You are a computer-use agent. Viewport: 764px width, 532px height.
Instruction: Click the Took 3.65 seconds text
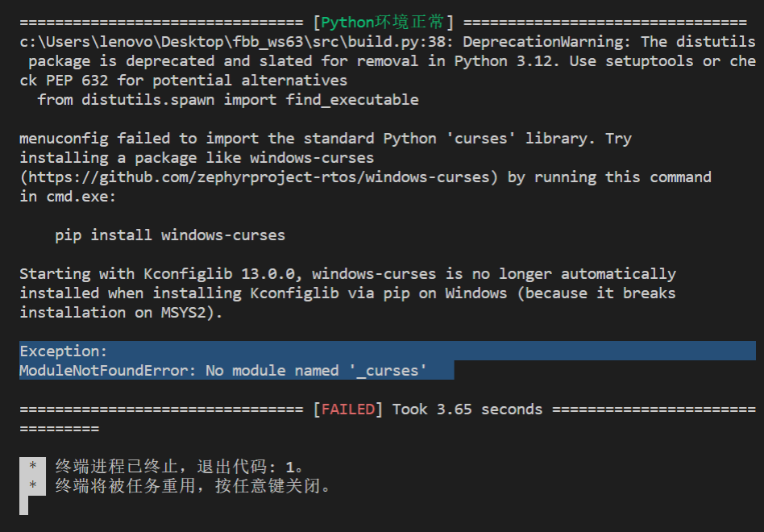(x=467, y=409)
